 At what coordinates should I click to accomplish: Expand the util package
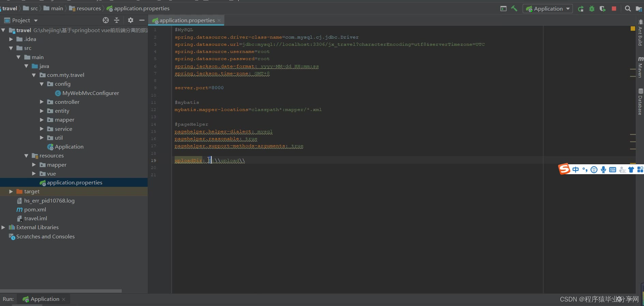coord(42,138)
